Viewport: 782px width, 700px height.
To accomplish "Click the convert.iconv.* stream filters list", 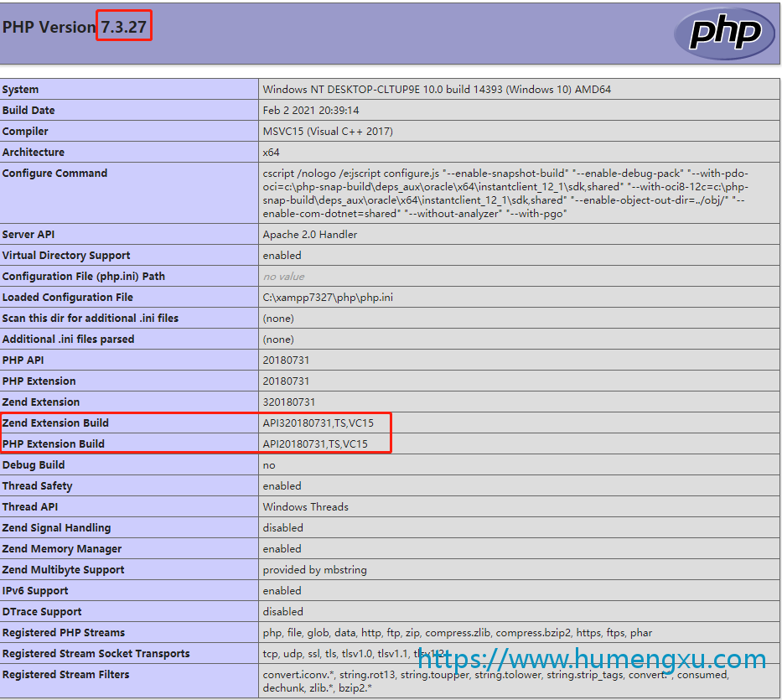I will 495,681.
